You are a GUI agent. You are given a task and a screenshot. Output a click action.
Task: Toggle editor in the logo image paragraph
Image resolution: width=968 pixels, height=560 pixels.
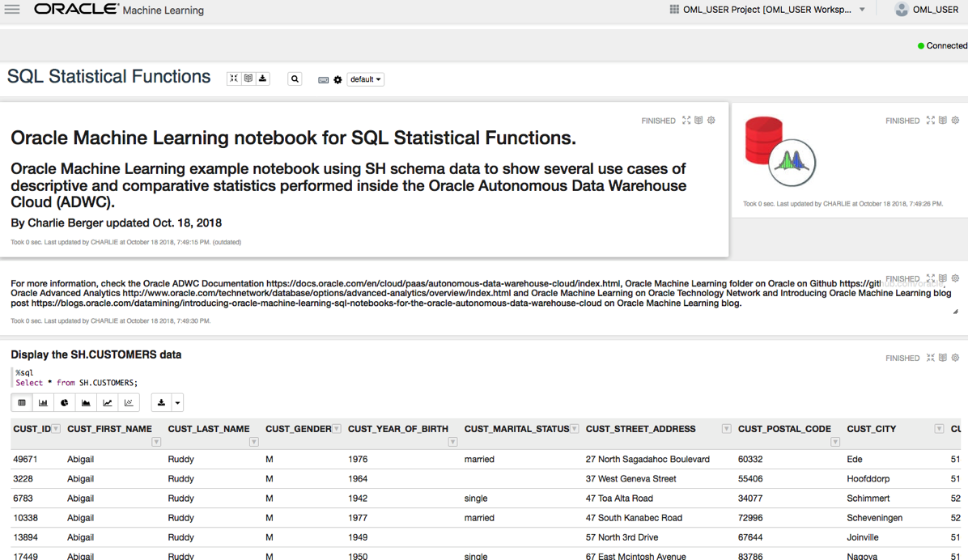pyautogui.click(x=930, y=121)
